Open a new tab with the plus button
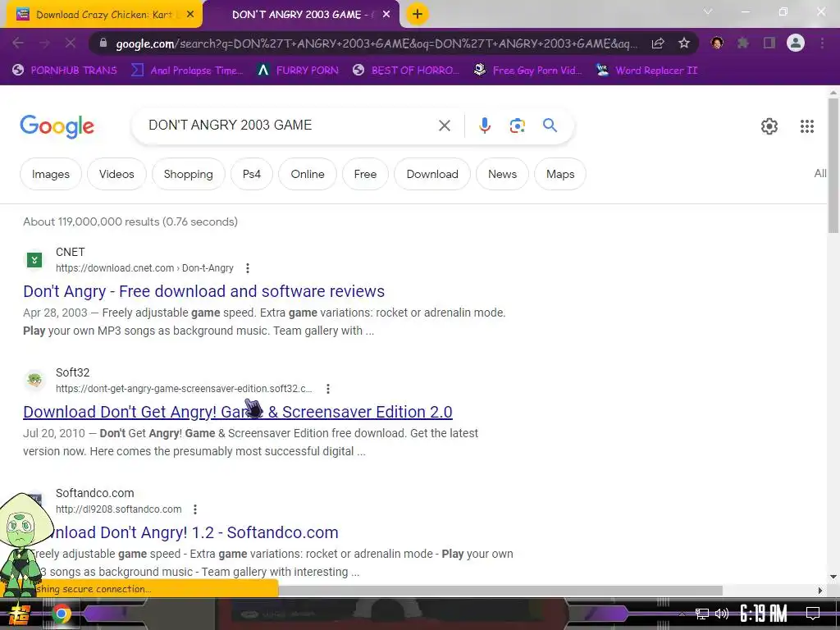 tap(418, 14)
